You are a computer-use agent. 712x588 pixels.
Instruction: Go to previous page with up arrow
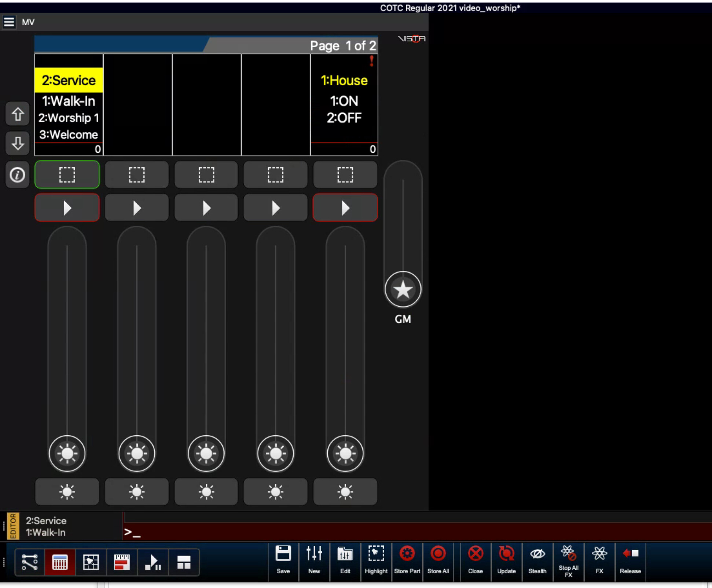click(17, 114)
